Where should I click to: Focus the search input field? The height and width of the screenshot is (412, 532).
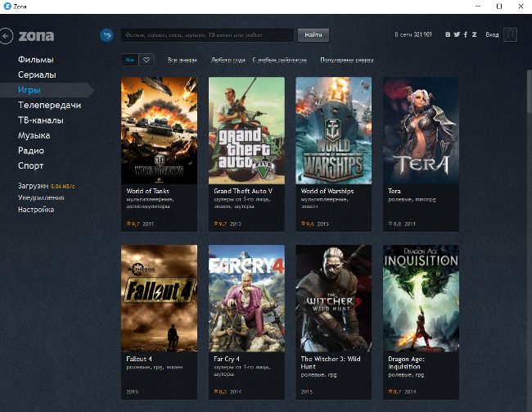click(x=206, y=35)
